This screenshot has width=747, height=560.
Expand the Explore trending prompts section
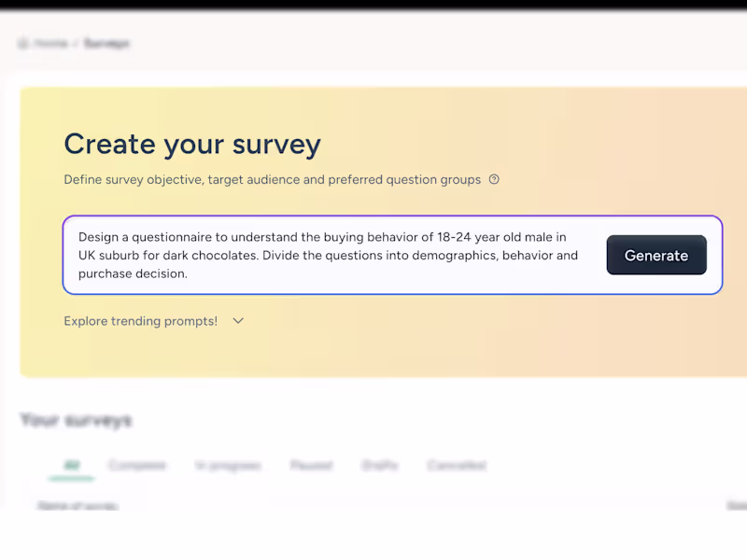coord(140,321)
